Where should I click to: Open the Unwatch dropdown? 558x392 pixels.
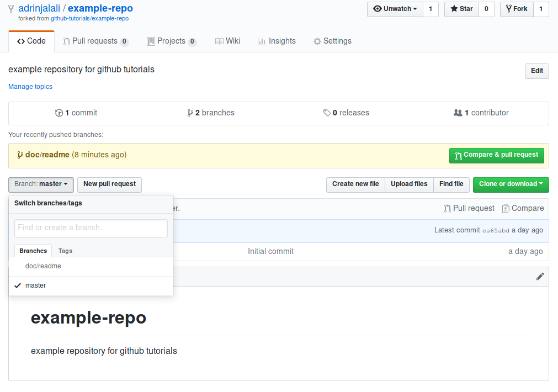coord(395,9)
